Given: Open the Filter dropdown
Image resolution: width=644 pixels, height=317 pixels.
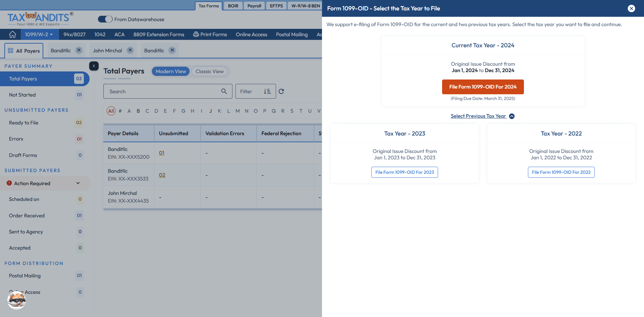Looking at the screenshot, I should tap(256, 91).
